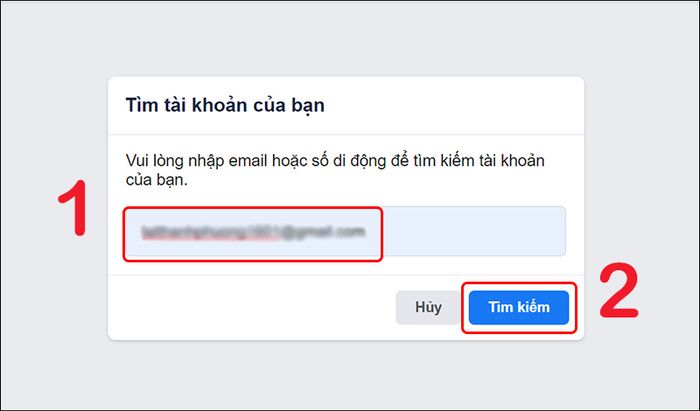Viewport: 700px width, 411px height.
Task: Cancel with the Hủy button
Action: click(428, 307)
